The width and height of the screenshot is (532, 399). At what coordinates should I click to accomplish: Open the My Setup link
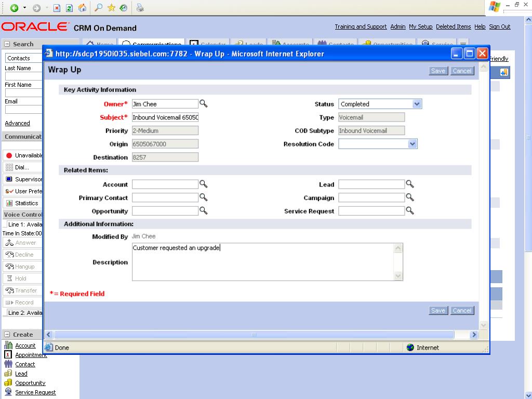(x=421, y=26)
